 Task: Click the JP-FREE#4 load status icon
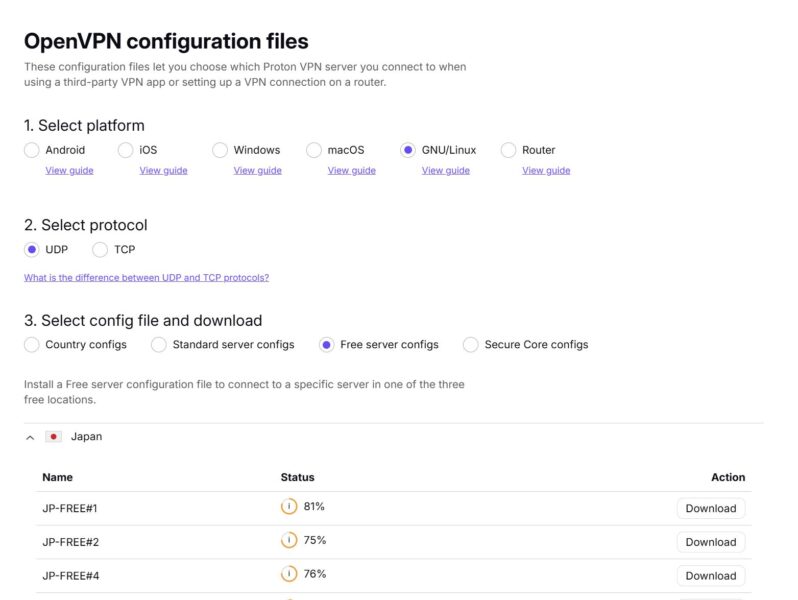click(x=289, y=574)
